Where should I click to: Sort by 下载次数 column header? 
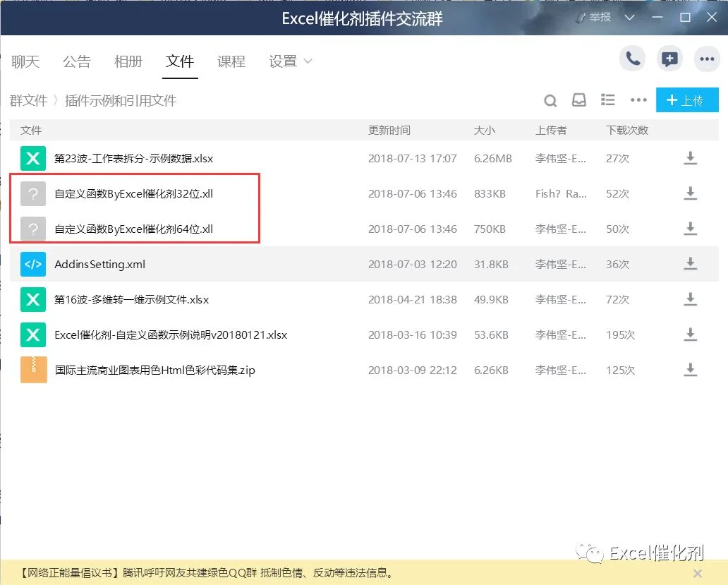pyautogui.click(x=627, y=131)
